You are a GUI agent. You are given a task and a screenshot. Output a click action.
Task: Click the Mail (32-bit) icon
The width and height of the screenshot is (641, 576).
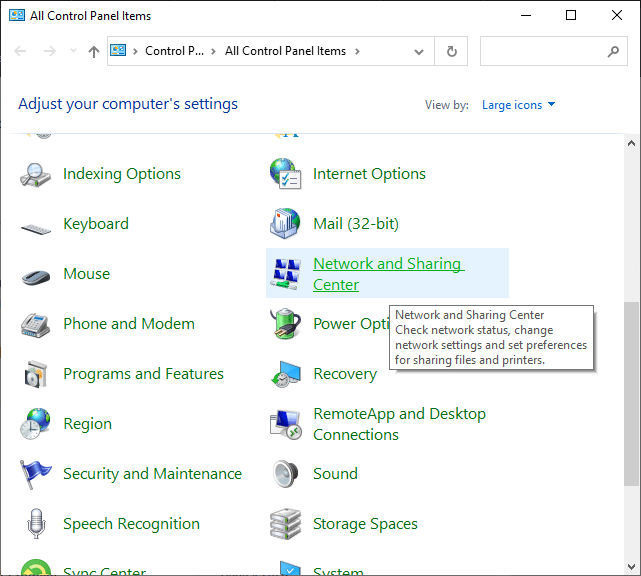tap(286, 224)
